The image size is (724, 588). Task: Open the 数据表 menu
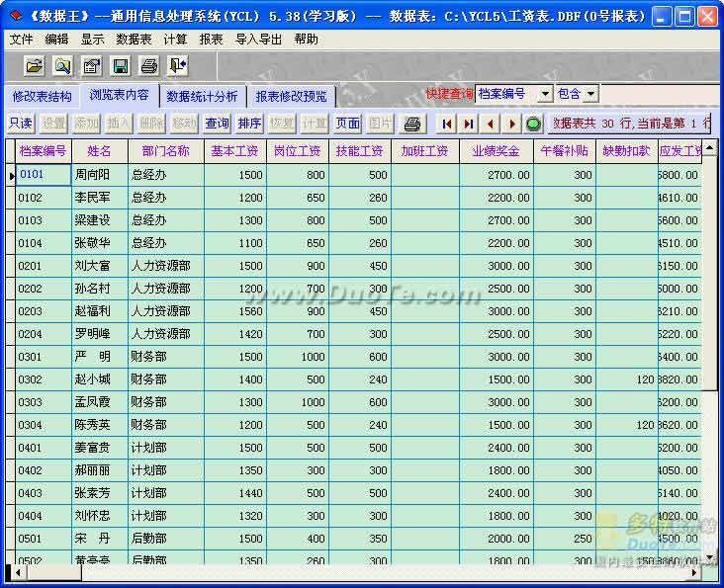134,40
